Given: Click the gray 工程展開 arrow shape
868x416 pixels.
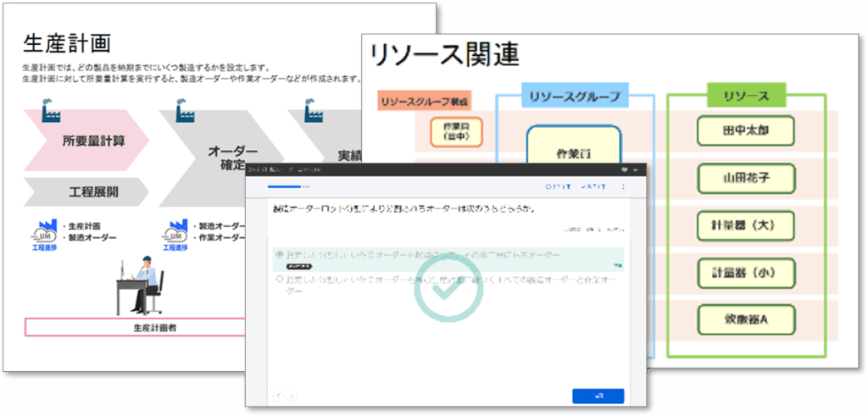Looking at the screenshot, I should coord(86,192).
